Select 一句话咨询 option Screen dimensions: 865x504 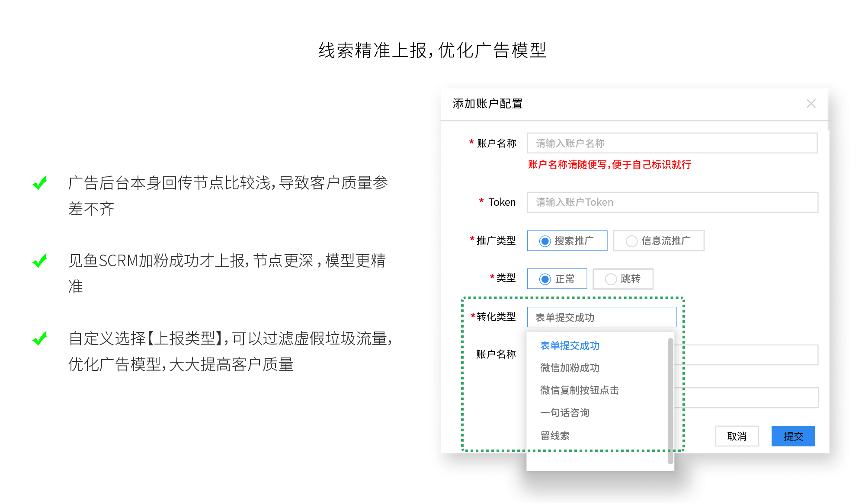pyautogui.click(x=564, y=413)
